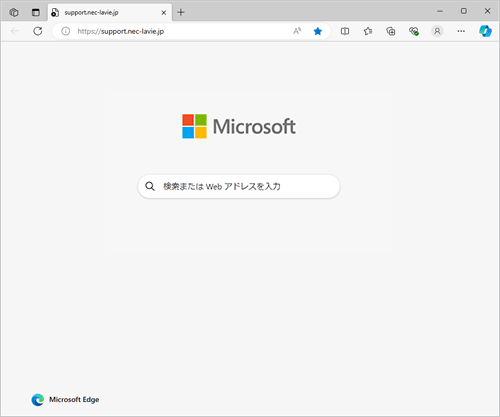Image resolution: width=500 pixels, height=417 pixels.
Task: Open Read aloud icon in address bar
Action: coord(297,31)
